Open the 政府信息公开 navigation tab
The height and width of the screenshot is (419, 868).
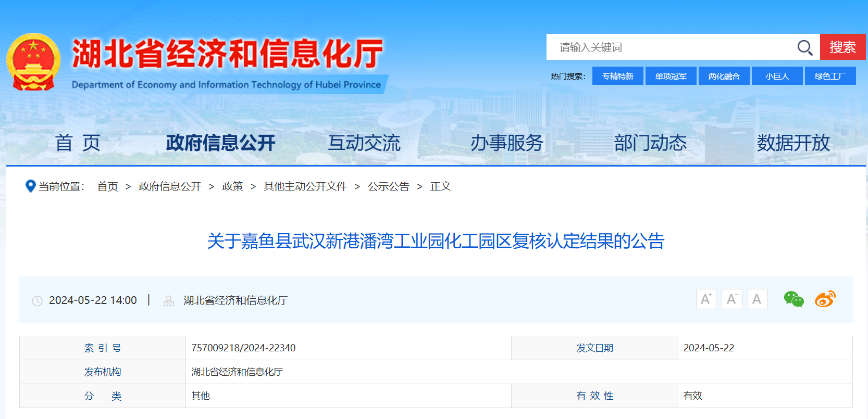tap(221, 143)
